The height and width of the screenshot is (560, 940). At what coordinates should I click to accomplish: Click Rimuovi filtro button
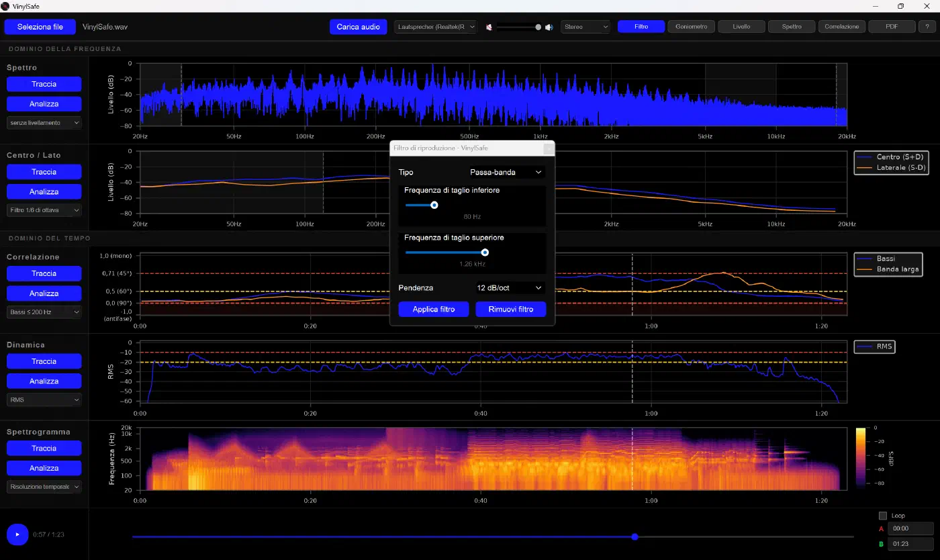[511, 310]
